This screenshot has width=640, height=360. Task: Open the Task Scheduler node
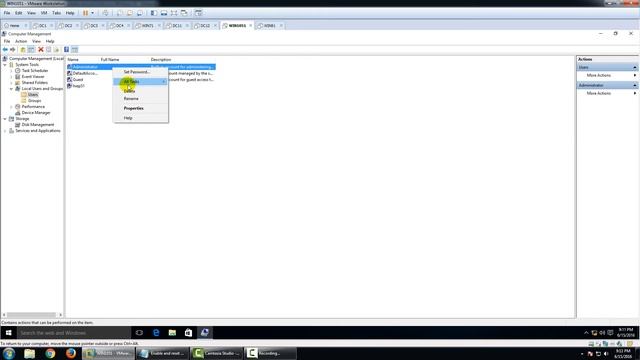point(35,71)
